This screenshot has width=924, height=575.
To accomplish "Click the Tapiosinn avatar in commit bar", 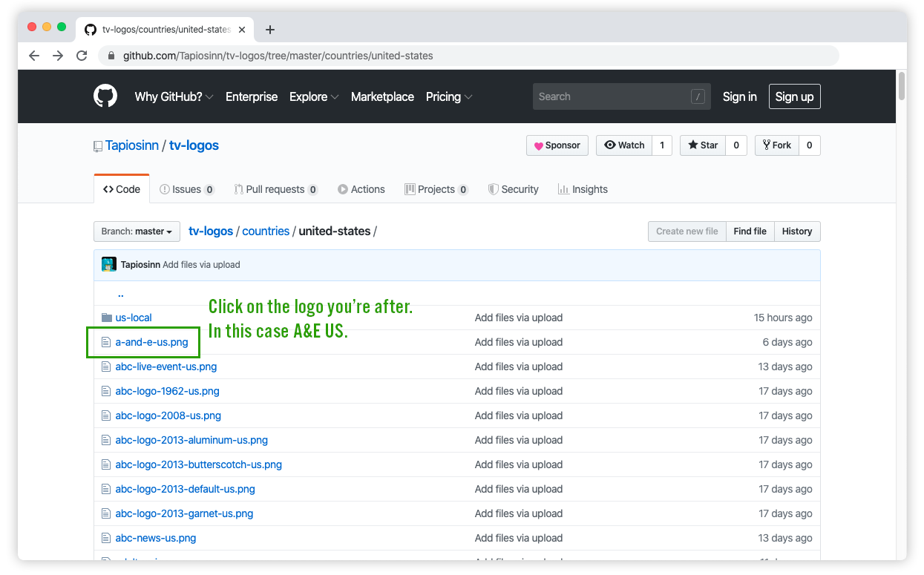I will click(x=109, y=264).
